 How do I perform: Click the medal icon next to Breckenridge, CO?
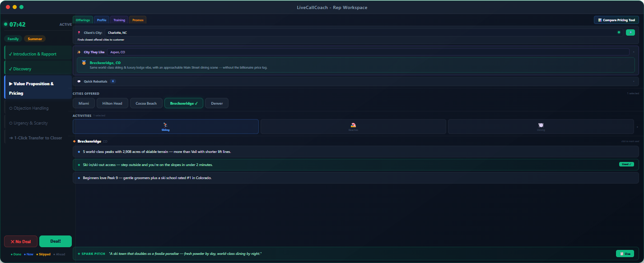pyautogui.click(x=84, y=63)
